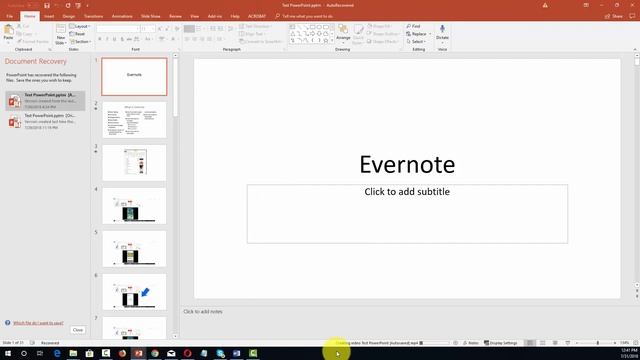Open the File tab

[10, 16]
